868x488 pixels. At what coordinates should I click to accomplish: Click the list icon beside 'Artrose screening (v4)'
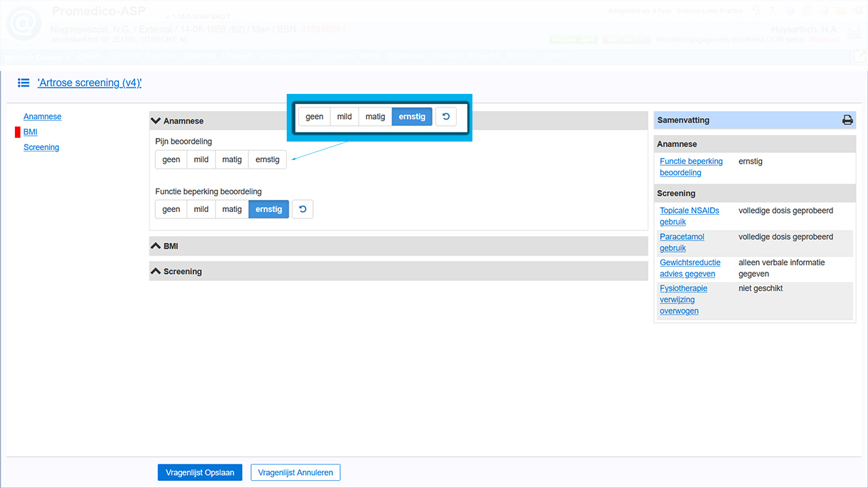point(23,83)
